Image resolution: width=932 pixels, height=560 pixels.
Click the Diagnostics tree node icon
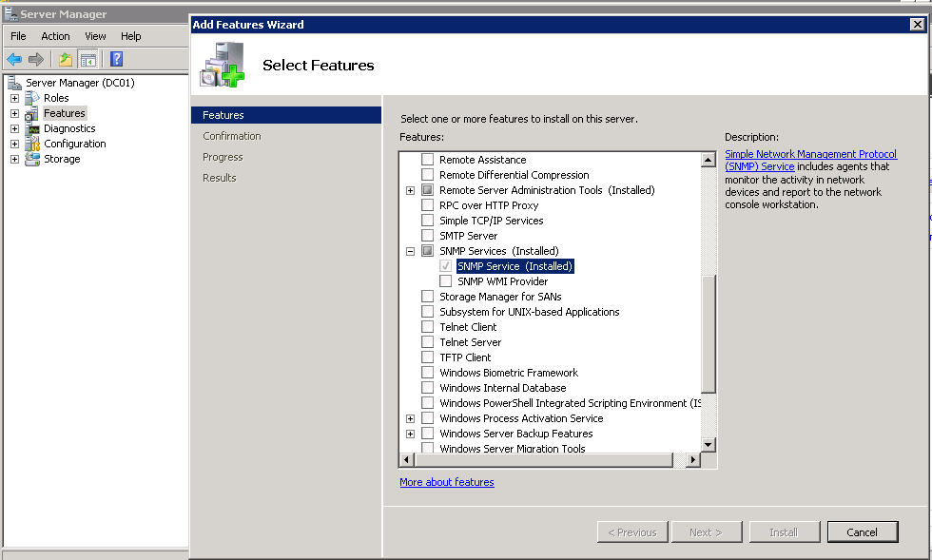tap(32, 128)
